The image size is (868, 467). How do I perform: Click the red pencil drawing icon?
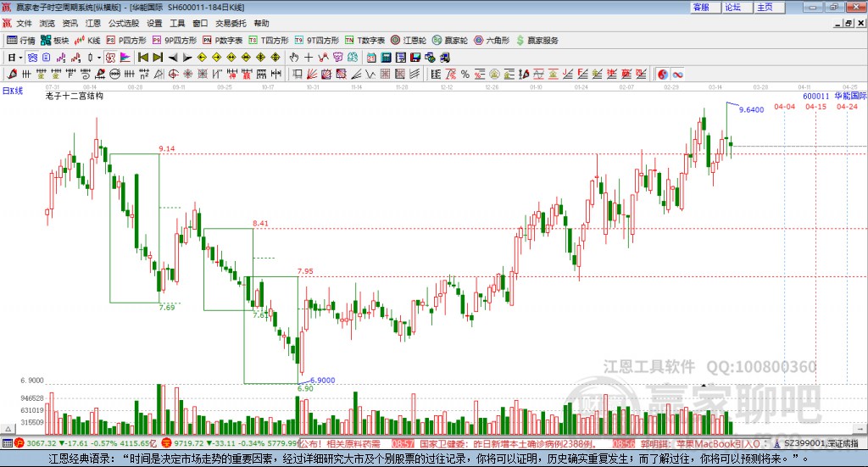[12, 74]
